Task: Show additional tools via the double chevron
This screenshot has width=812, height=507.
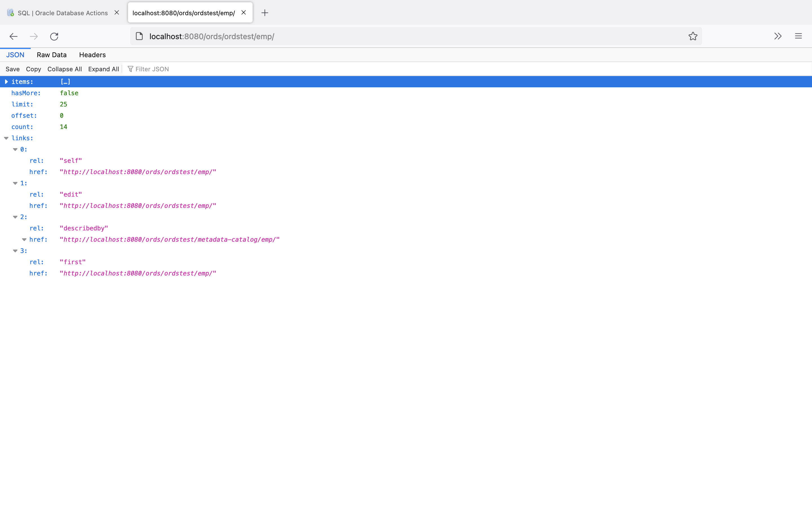Action: (x=778, y=36)
